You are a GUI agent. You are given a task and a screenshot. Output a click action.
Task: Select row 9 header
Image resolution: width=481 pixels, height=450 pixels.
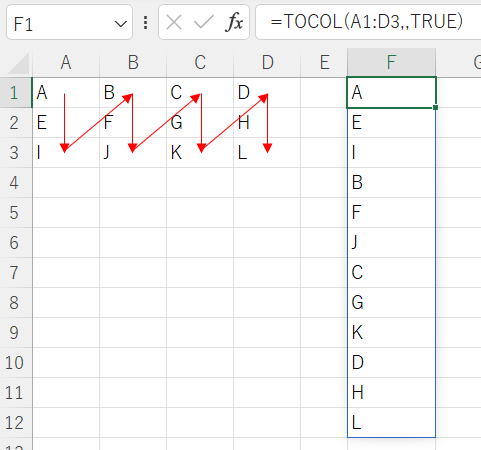[x=16, y=332]
